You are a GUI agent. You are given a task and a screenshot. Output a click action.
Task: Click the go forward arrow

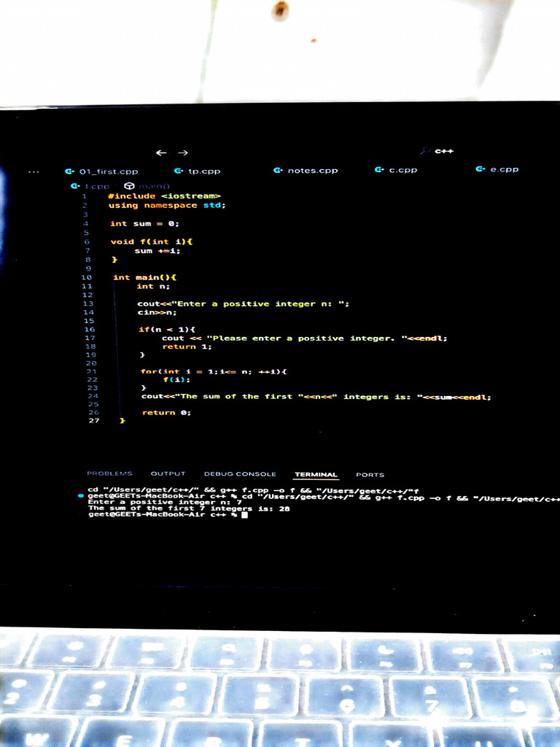(x=183, y=152)
